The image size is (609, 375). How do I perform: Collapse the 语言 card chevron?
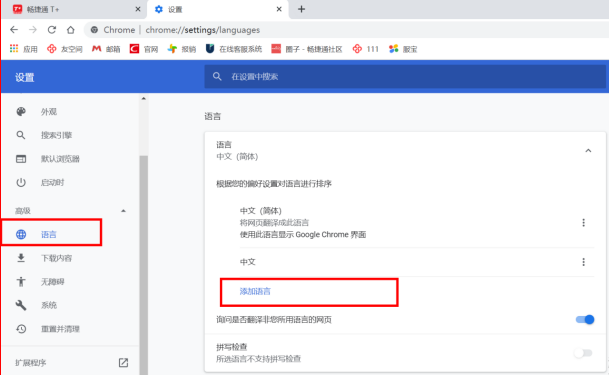tap(588, 151)
